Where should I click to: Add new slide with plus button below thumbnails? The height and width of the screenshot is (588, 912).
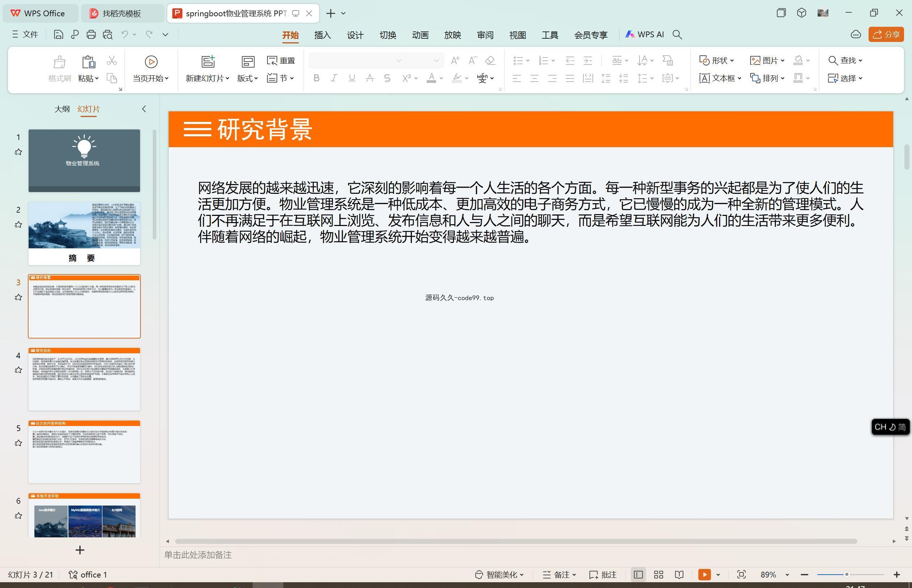coord(80,550)
